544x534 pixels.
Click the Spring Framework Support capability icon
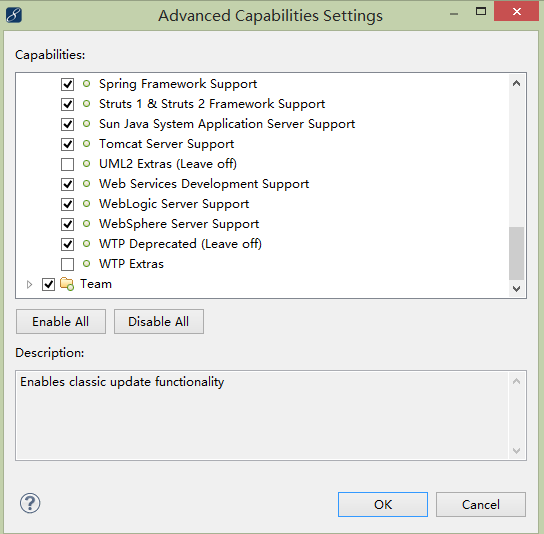[86, 84]
